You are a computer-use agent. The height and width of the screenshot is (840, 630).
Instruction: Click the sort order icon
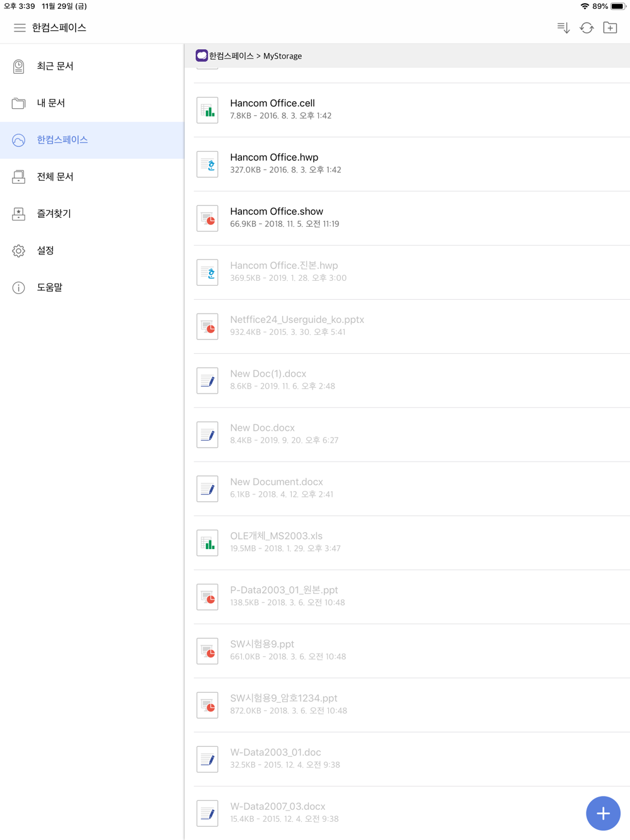tap(563, 28)
